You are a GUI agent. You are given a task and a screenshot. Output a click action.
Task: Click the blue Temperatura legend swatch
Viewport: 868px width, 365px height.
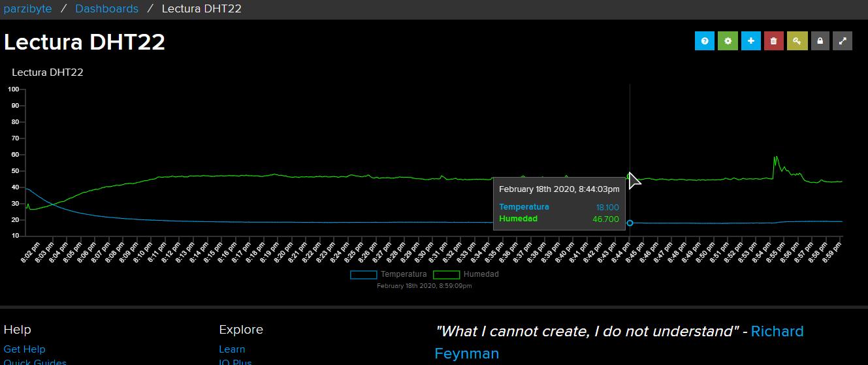tap(363, 275)
